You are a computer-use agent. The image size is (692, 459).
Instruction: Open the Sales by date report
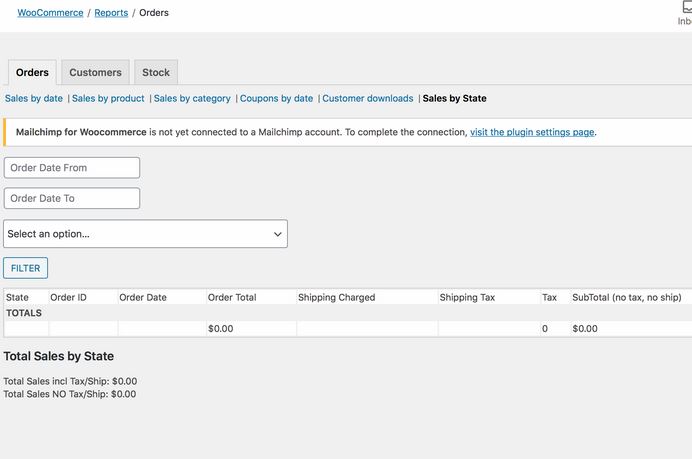pos(34,98)
